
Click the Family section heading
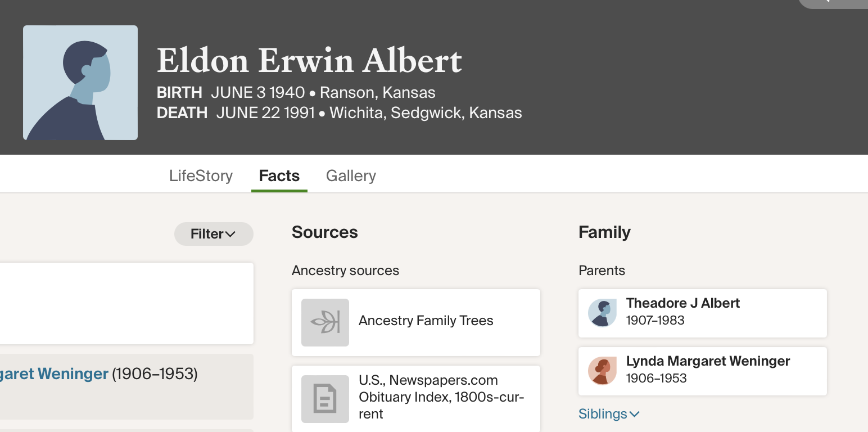pyautogui.click(x=604, y=232)
